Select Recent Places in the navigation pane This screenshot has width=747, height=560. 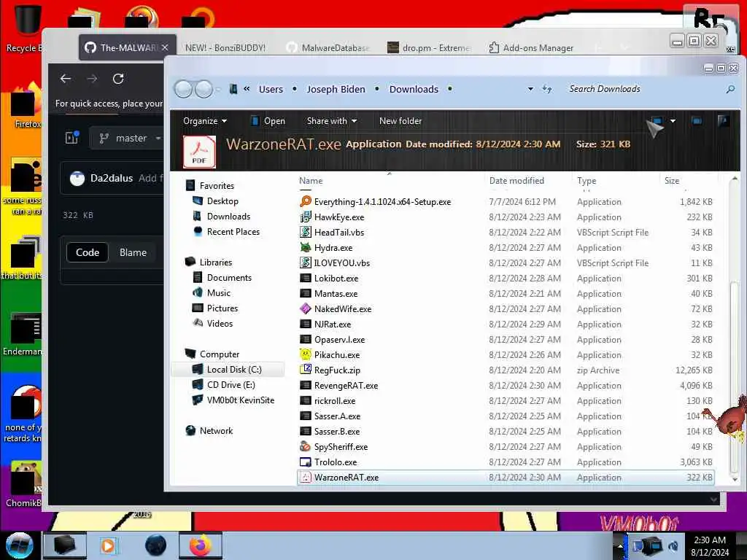[233, 231]
